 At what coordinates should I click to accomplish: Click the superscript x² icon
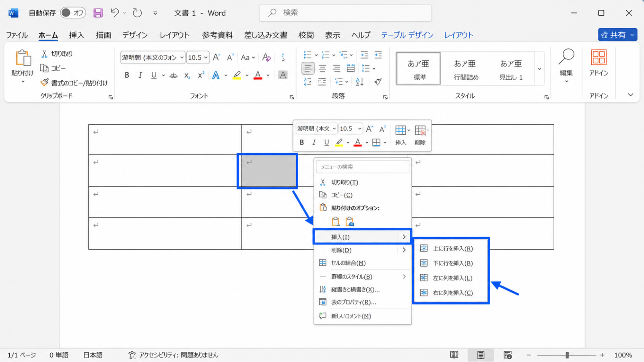(201, 75)
